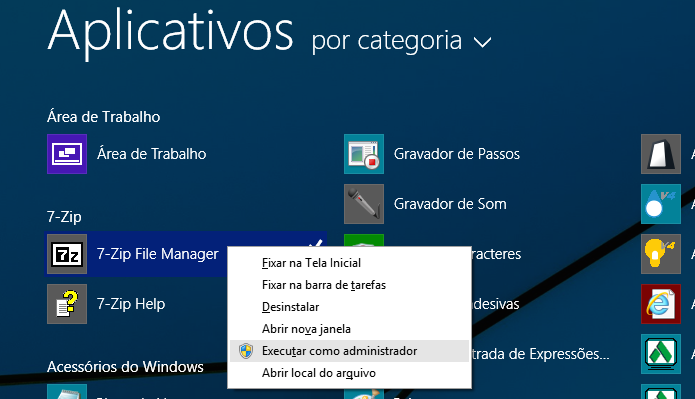Image resolution: width=695 pixels, height=399 pixels.
Task: Click the chevron next to por categoria
Action: (x=482, y=43)
